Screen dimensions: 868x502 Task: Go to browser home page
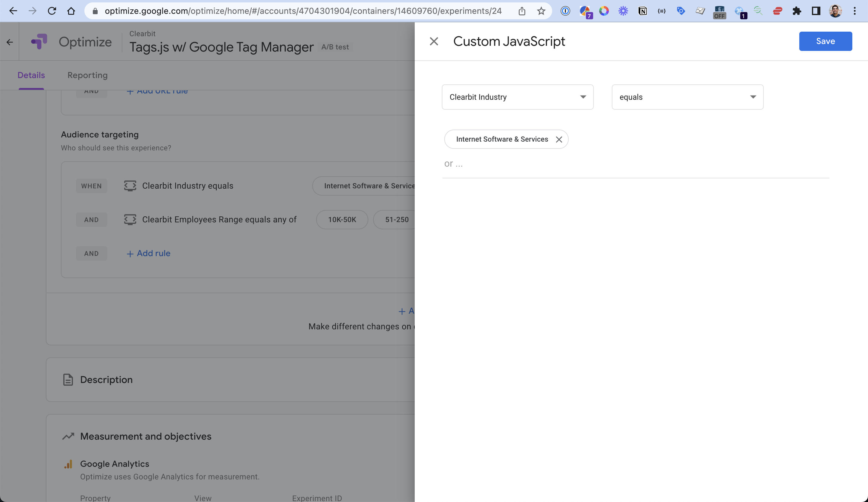[71, 11]
